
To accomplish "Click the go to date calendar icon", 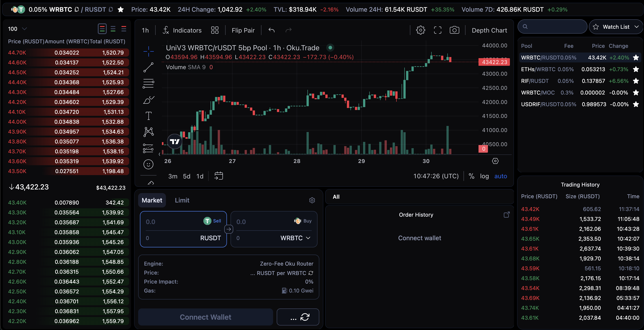I will 218,176.
